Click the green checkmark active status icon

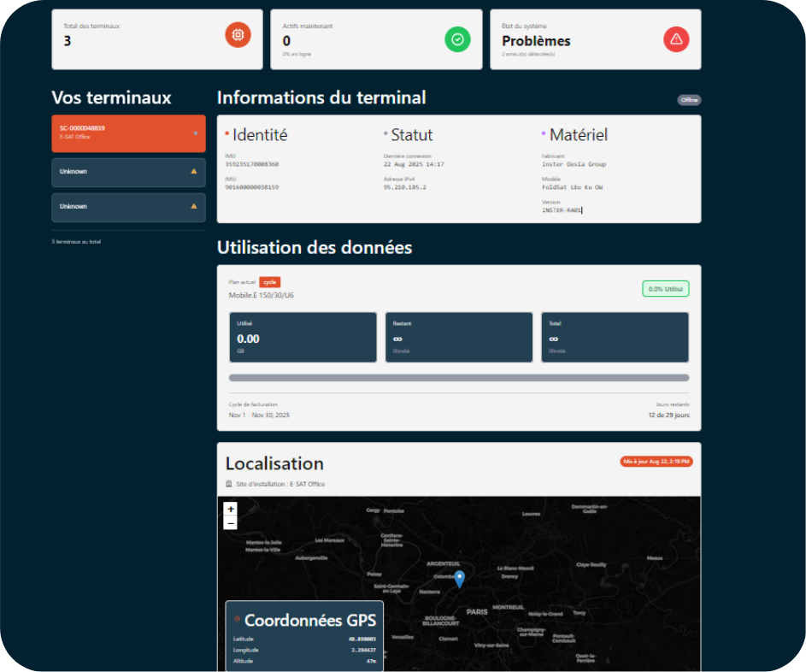point(457,39)
